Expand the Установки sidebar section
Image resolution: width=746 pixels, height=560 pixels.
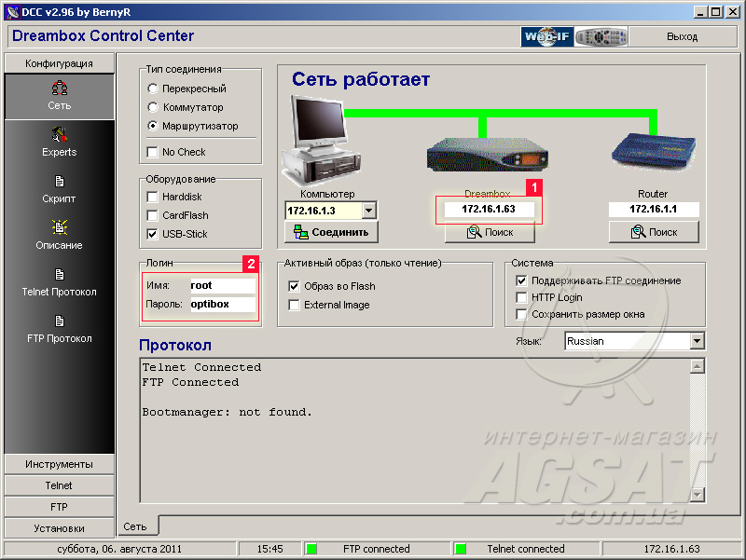(59, 528)
